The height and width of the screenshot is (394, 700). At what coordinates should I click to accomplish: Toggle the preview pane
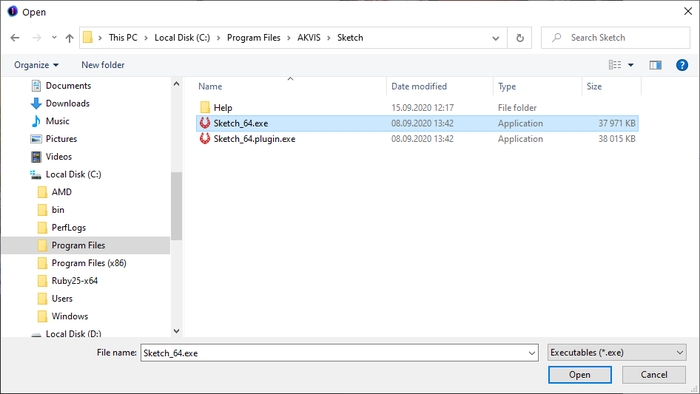655,65
